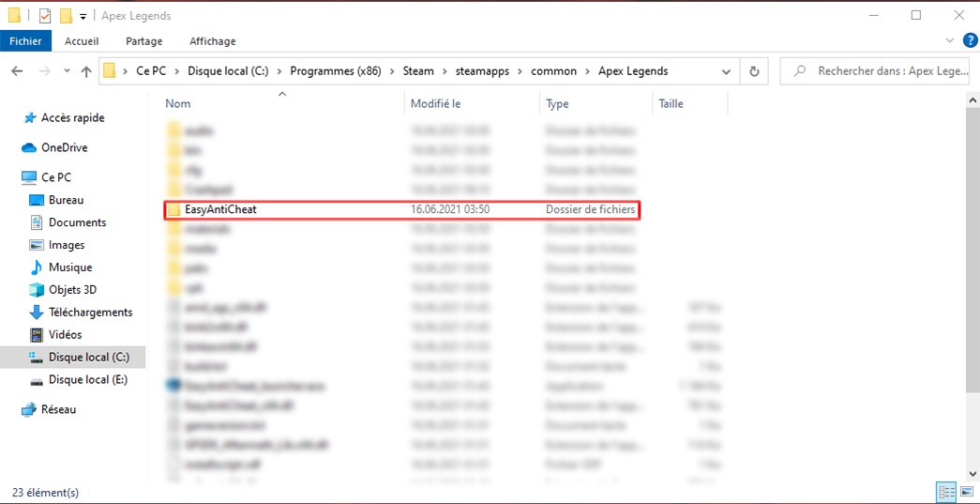980x504 pixels.
Task: Click scrollbar down arrow
Action: (972, 473)
